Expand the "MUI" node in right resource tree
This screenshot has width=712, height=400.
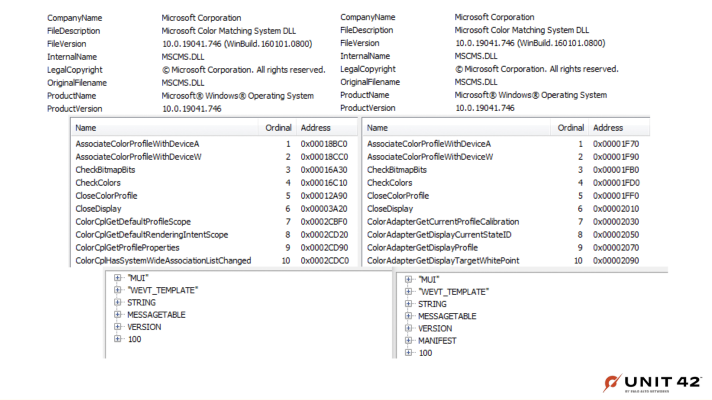tap(408, 279)
